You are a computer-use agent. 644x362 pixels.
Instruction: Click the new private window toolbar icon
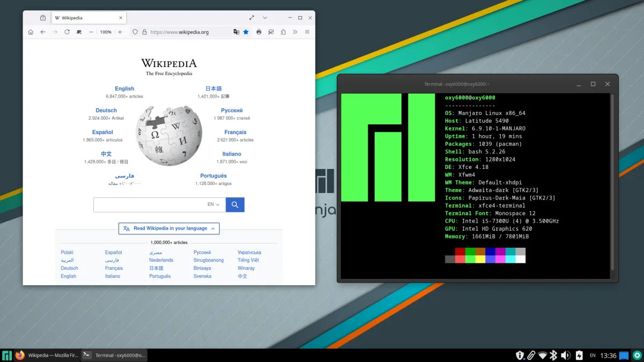coord(79,32)
